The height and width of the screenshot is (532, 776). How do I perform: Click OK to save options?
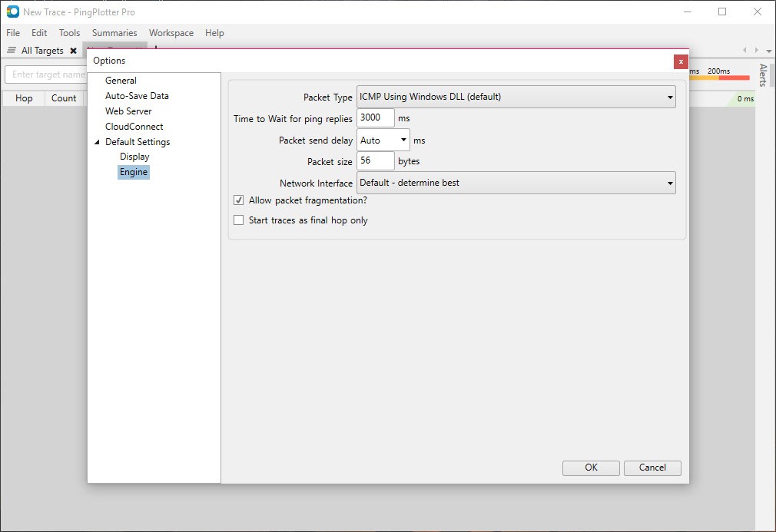point(591,468)
